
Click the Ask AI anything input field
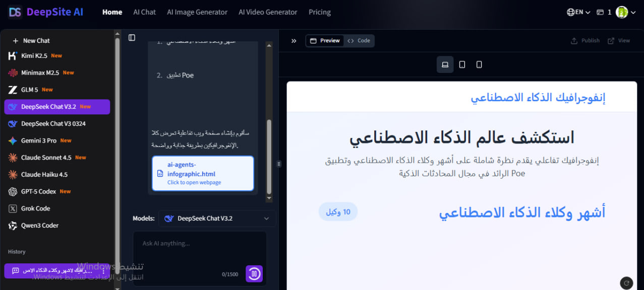200,243
